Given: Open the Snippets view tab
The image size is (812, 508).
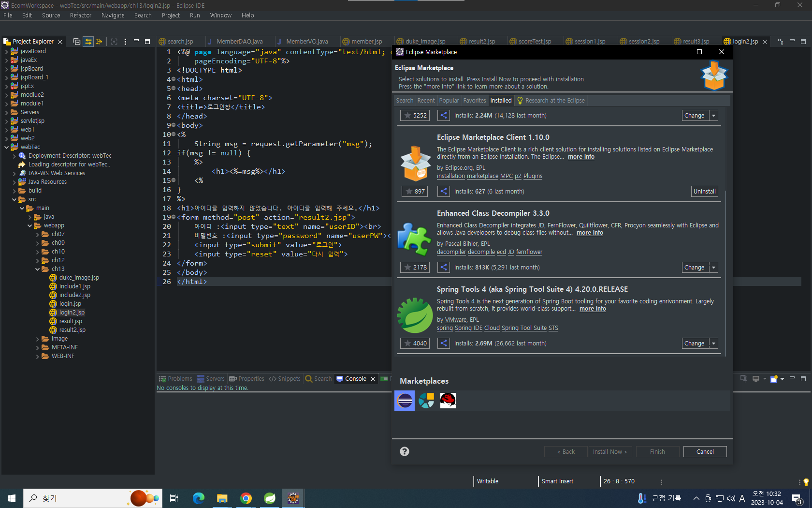Looking at the screenshot, I should (x=285, y=379).
